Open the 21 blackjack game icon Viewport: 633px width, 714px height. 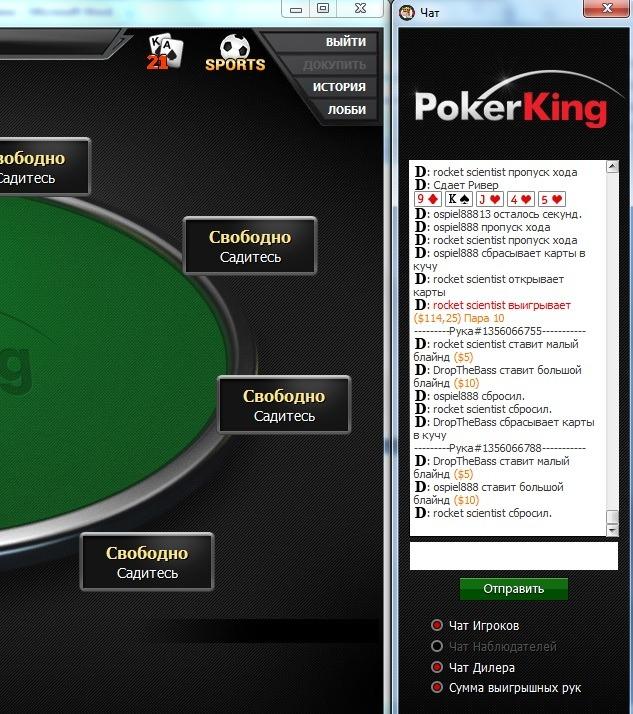tap(164, 52)
